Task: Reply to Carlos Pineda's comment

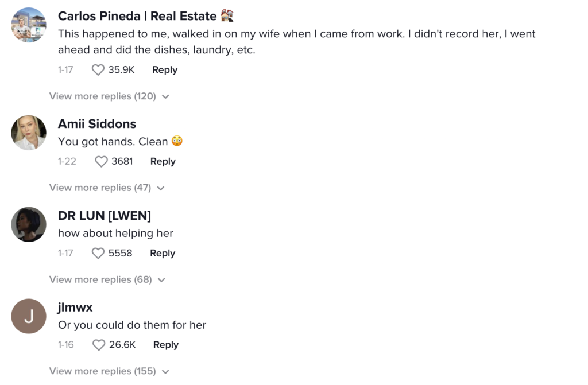Action: pyautogui.click(x=165, y=70)
